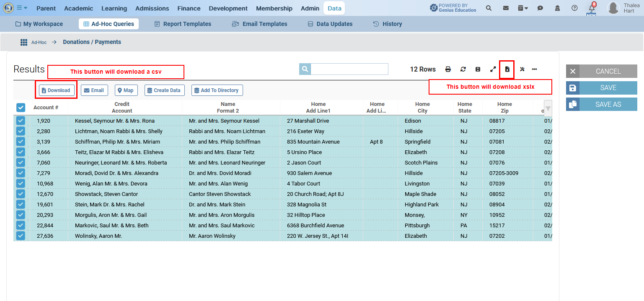Uncheck the row for account 7,279
Viewport: 644px width, 301px height.
pyautogui.click(x=21, y=173)
